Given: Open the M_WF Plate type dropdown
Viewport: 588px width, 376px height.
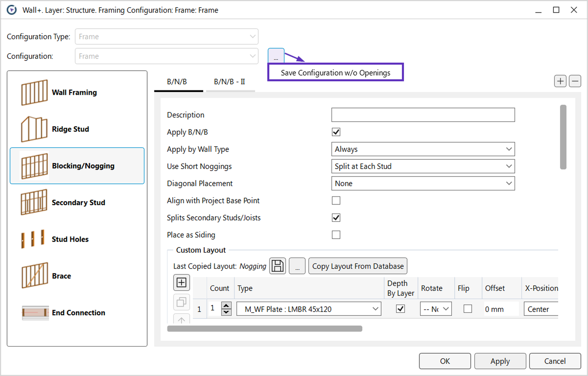Looking at the screenshot, I should [x=376, y=309].
